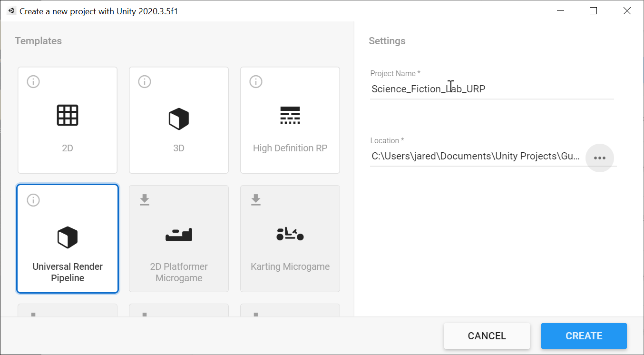Screen dimensions: 644x355
Task: Click the info icon on 3D template
Action: click(145, 82)
